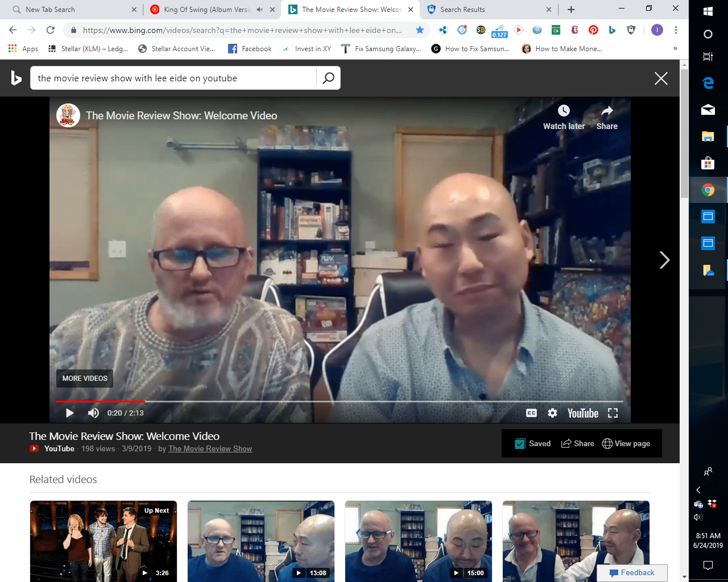The width and height of the screenshot is (728, 582).
Task: Switch to the King Of Swing tab
Action: [208, 10]
